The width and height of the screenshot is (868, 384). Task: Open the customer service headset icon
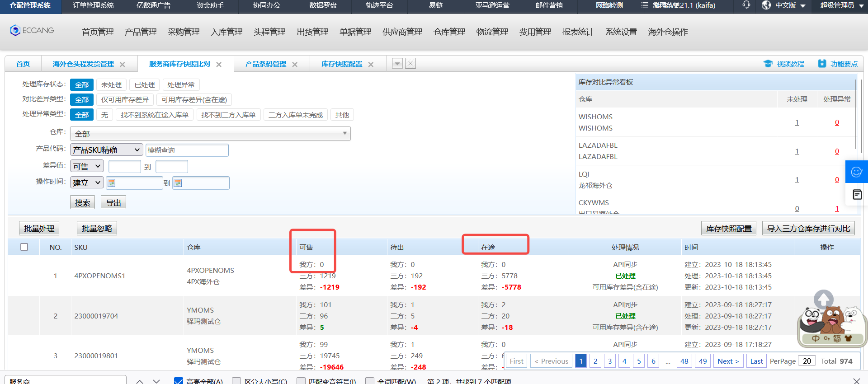pyautogui.click(x=746, y=5)
